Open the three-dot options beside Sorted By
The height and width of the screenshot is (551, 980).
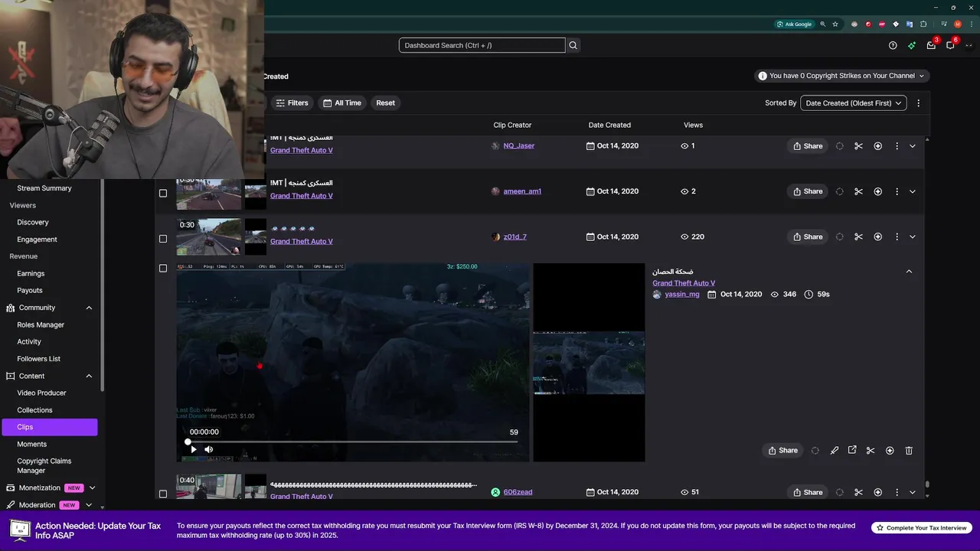click(x=918, y=103)
